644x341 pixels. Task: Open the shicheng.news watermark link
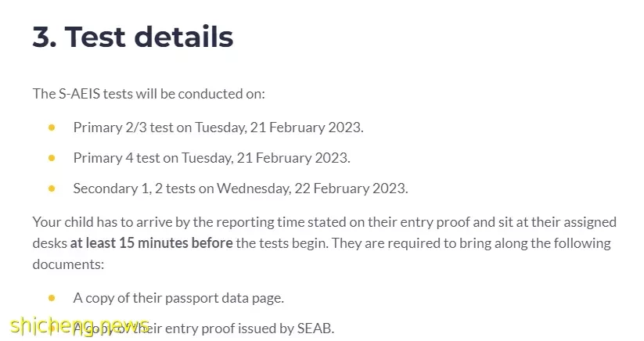point(80,326)
